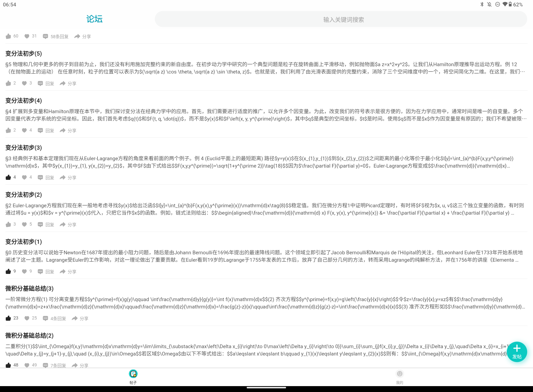
Task: Tap the share arrow under 变分法初步(5)
Action: 63,83
